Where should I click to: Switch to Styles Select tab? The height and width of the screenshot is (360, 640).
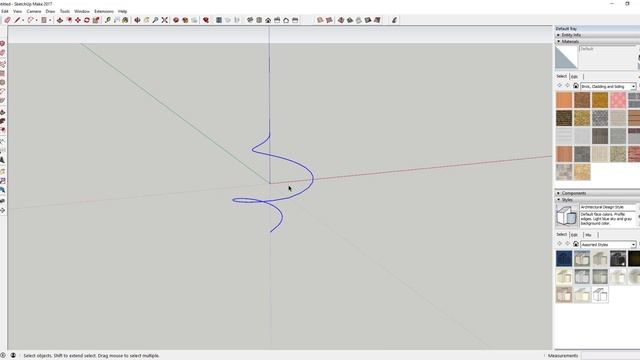[562, 234]
